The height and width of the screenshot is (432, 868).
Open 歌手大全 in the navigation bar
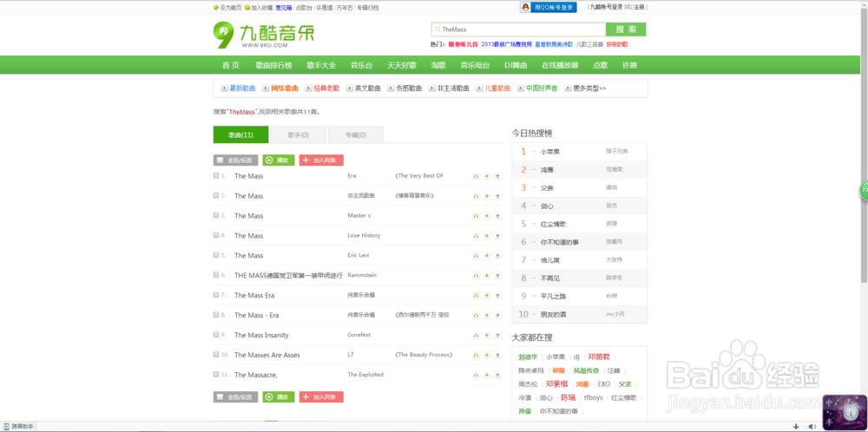point(322,65)
